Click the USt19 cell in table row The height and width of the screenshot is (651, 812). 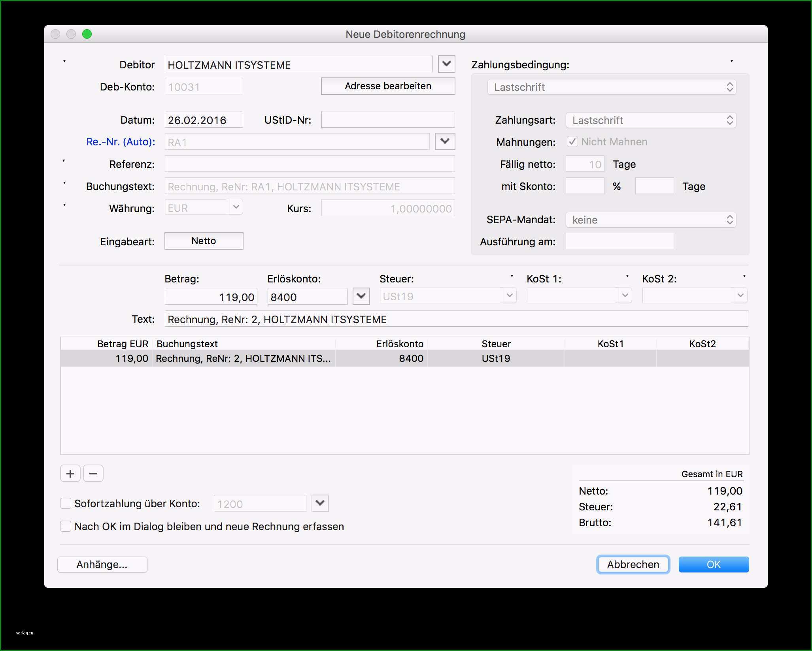click(496, 358)
